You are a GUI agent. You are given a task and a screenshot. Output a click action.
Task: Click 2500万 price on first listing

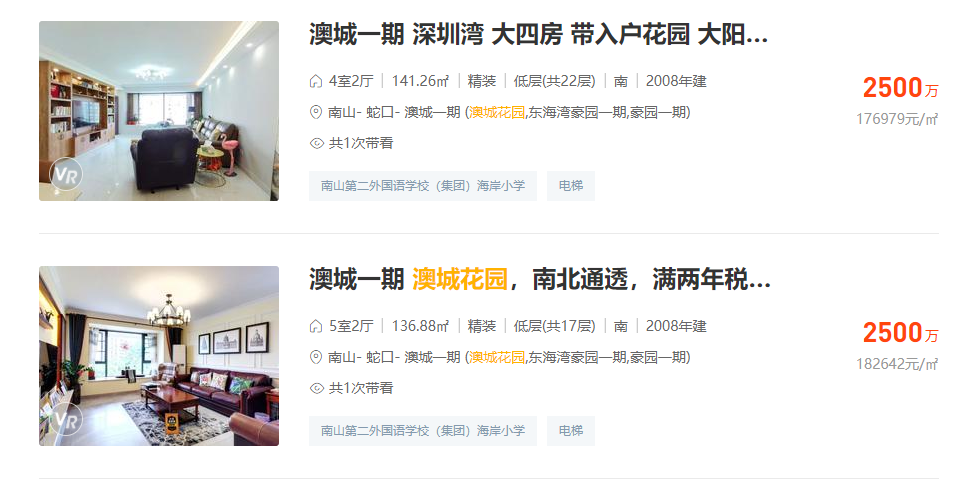(900, 88)
